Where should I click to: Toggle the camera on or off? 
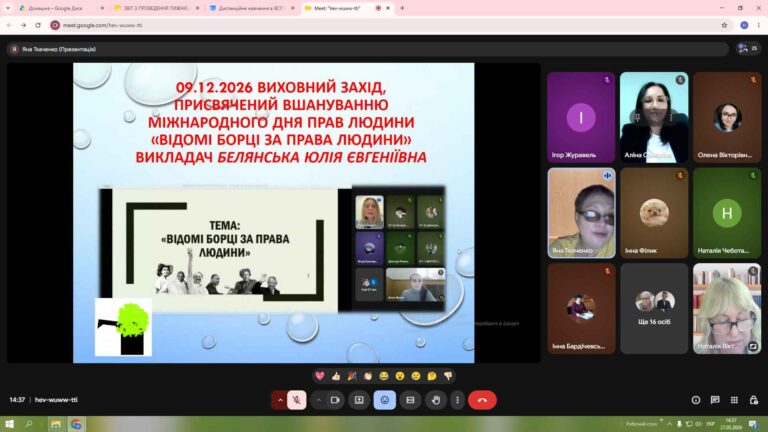click(335, 400)
